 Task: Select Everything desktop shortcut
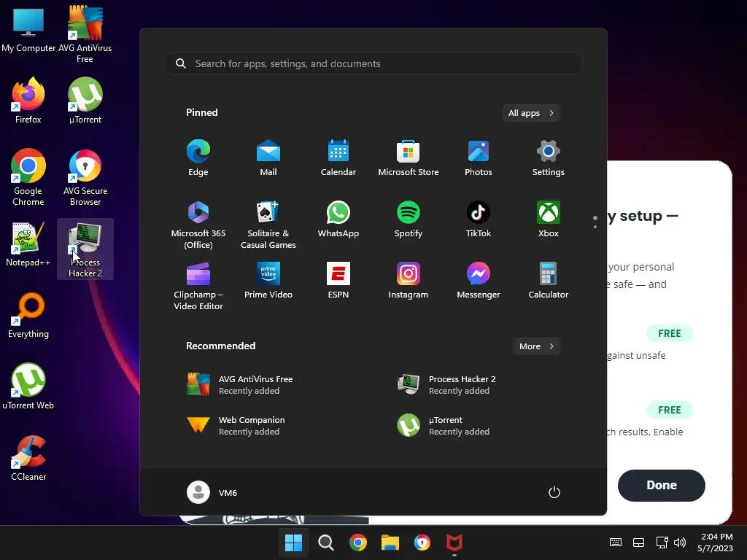point(28,315)
